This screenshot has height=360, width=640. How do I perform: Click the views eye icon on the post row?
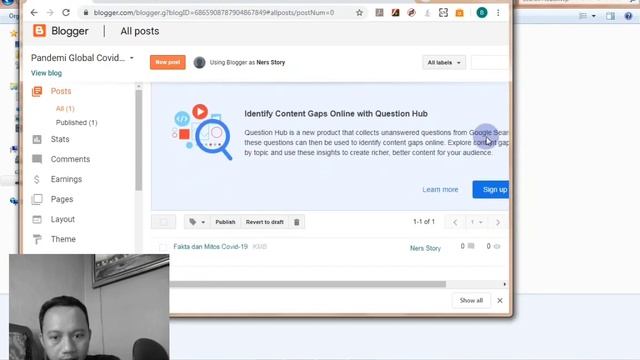pos(497,247)
